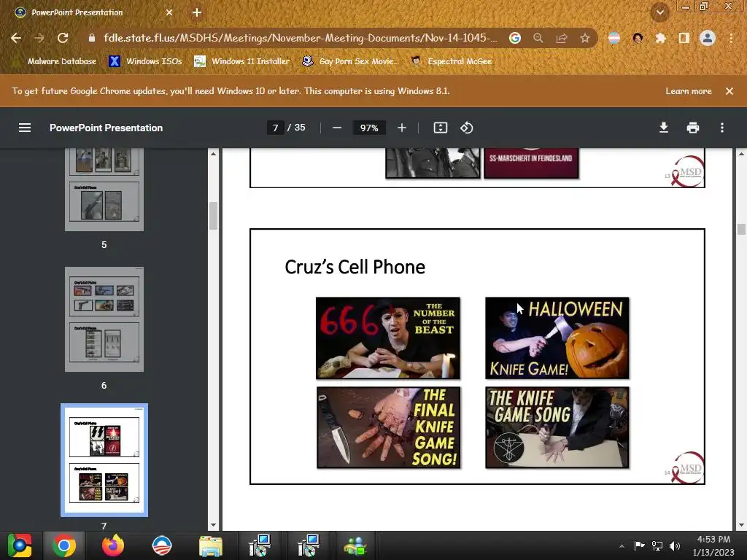Open Chrome from the taskbar
This screenshot has height=560, width=747.
(x=64, y=545)
